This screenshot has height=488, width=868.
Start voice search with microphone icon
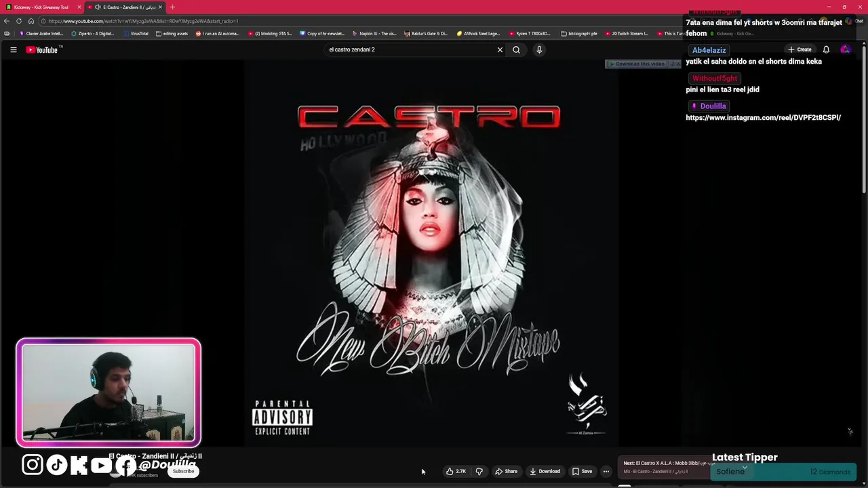(x=539, y=49)
